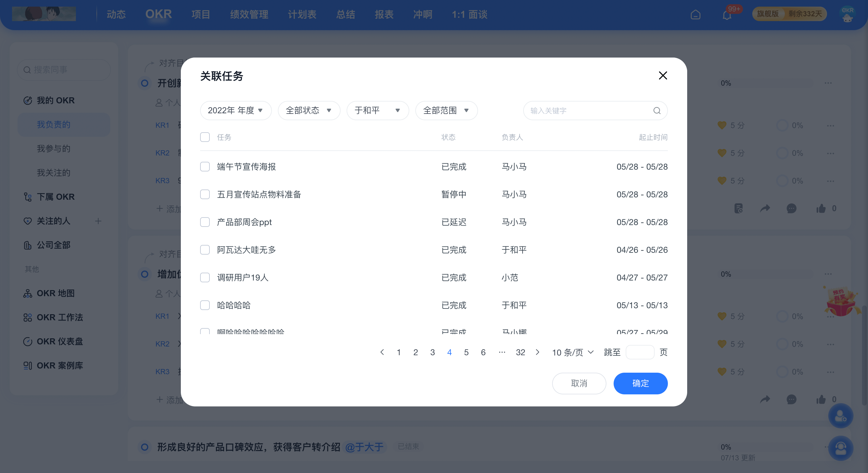The image size is (868, 473).
Task: Open the 2022年 年度 period dropdown
Action: click(235, 111)
